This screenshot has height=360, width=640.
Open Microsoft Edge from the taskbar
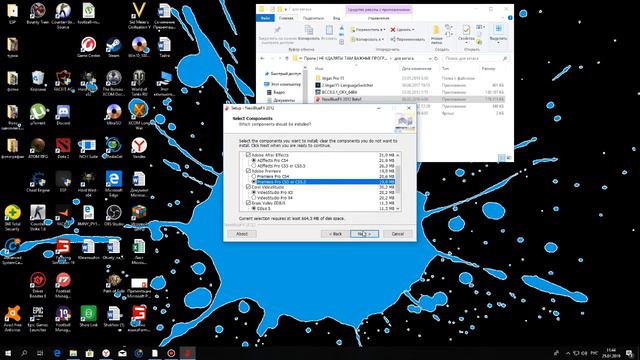pos(57,353)
